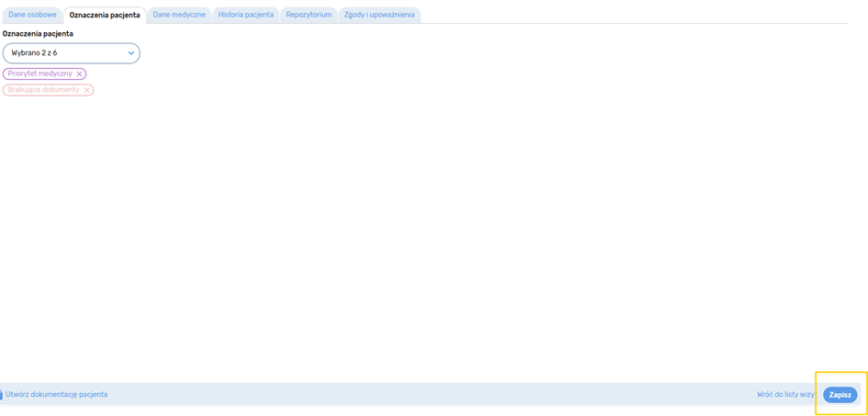Click the chevron arrow in the Oznaczenia dropdown
The width and height of the screenshot is (868, 416).
130,53
